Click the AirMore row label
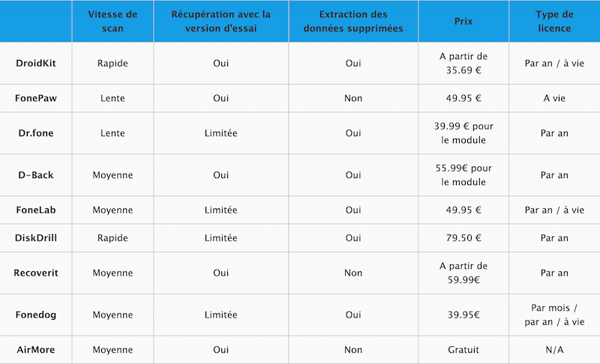600x364 pixels. (x=35, y=350)
